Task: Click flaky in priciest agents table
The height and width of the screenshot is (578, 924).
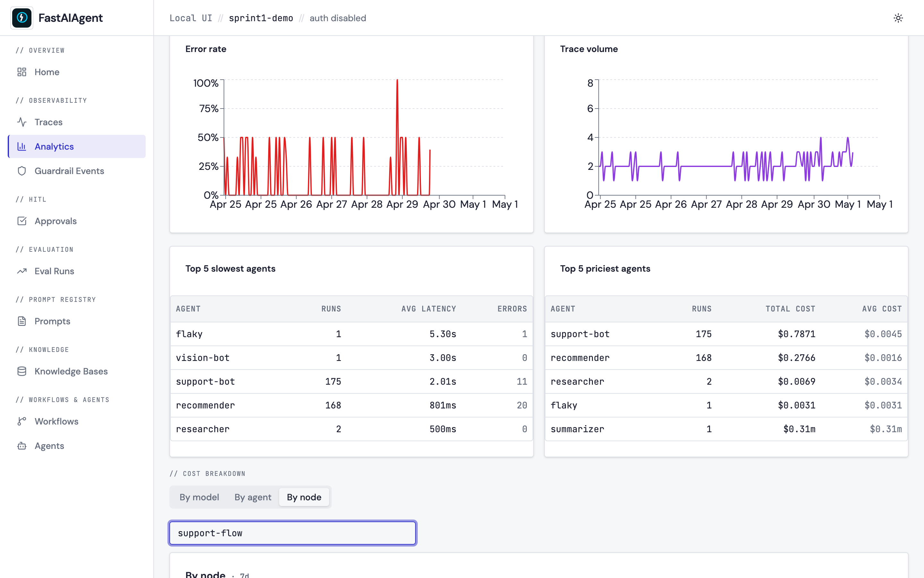Action: point(726,405)
